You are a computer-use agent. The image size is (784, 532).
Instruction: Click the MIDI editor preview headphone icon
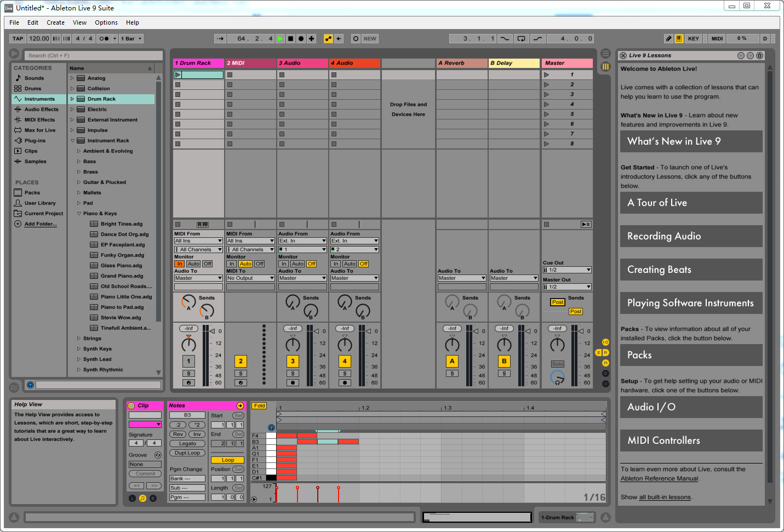(x=271, y=427)
